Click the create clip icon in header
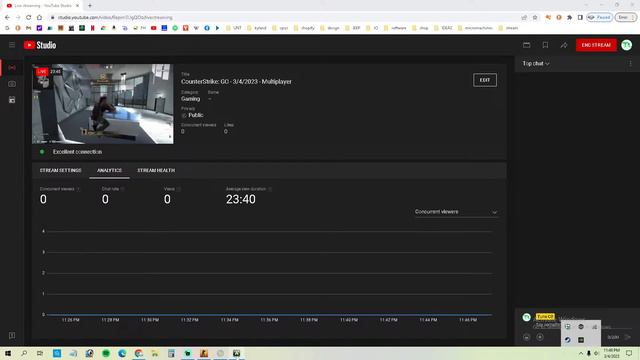This screenshot has height=360, width=640. (527, 45)
